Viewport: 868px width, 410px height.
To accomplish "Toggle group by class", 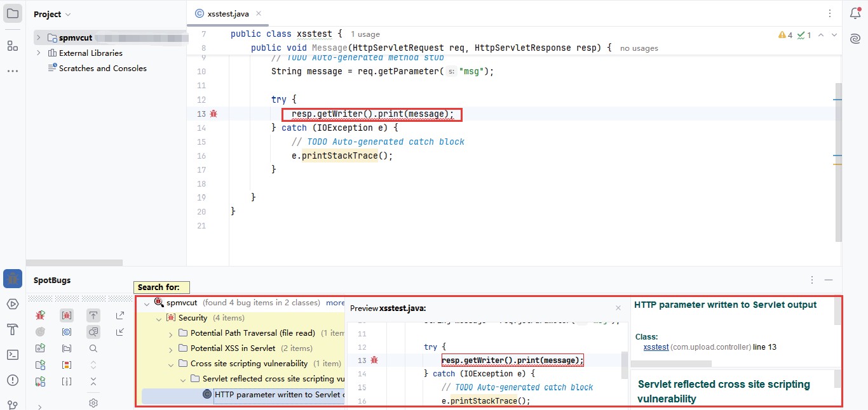I will (67, 331).
